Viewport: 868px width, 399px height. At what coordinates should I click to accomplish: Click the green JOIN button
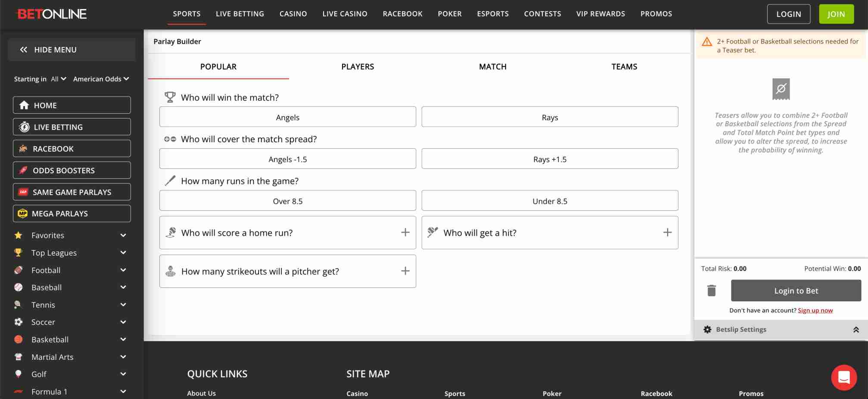pos(836,13)
